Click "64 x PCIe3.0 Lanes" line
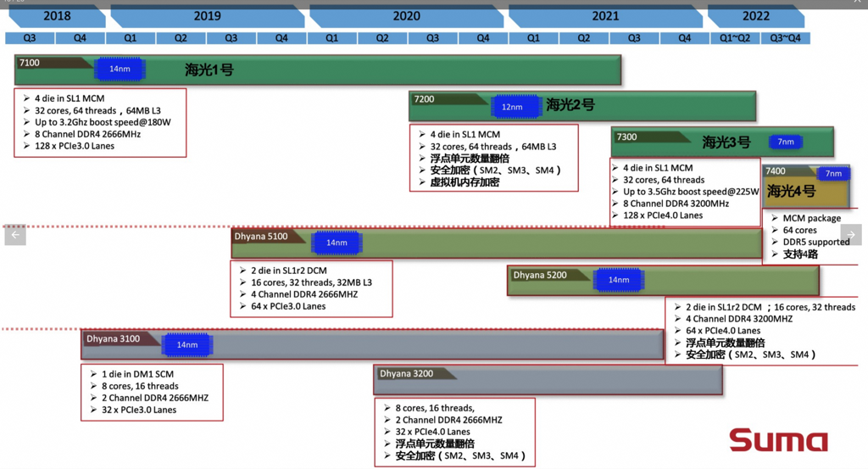The image size is (868, 469). [288, 306]
